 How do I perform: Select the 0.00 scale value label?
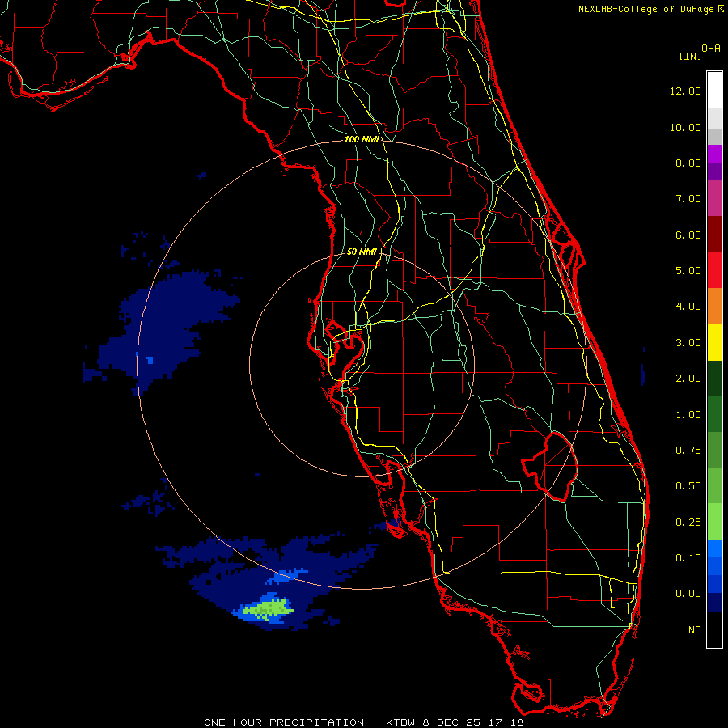click(688, 594)
